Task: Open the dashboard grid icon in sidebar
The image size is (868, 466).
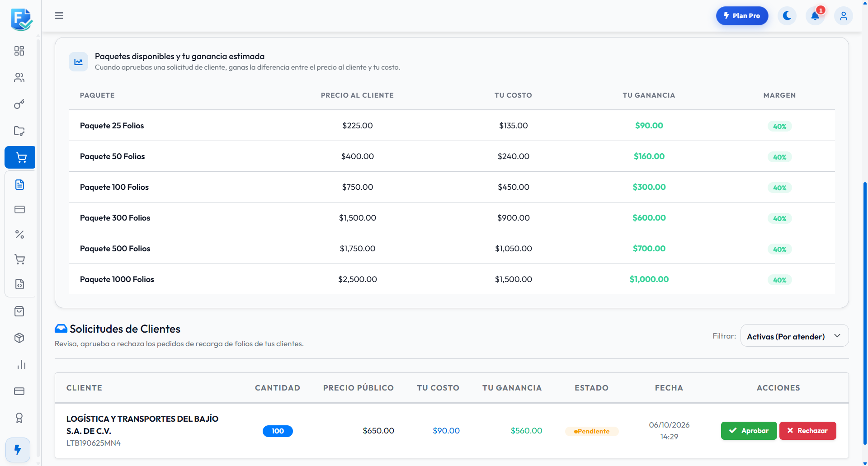Action: pos(19,51)
